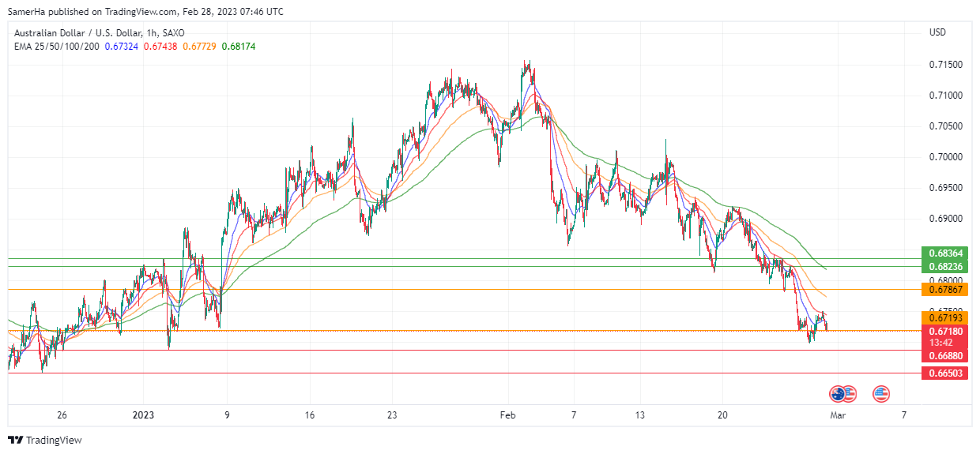Select the green EMA value 0.68174
Viewport: 980px width, 454px height.
238,47
